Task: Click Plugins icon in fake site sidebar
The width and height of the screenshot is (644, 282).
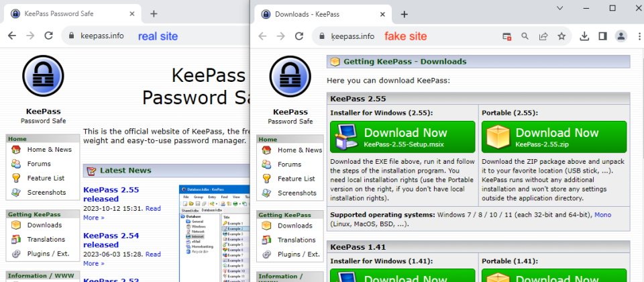Action: (266, 254)
